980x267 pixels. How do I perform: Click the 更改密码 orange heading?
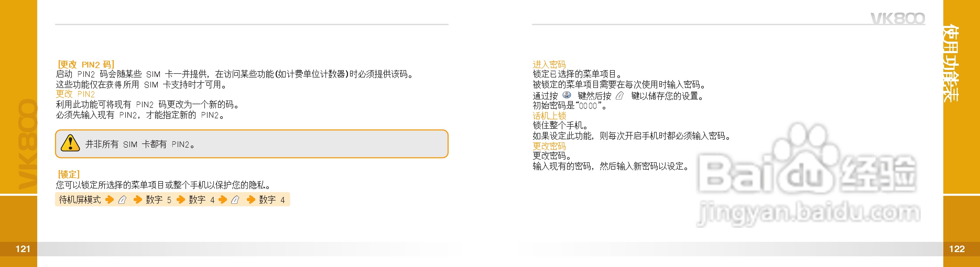[549, 146]
